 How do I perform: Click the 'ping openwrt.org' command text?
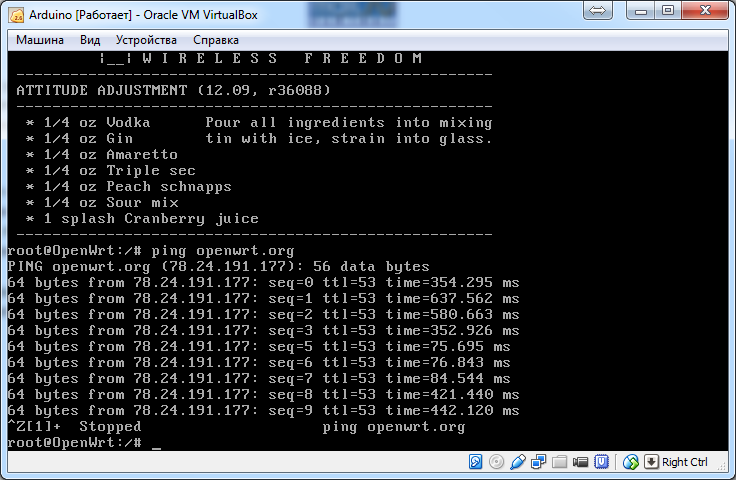[x=222, y=251]
